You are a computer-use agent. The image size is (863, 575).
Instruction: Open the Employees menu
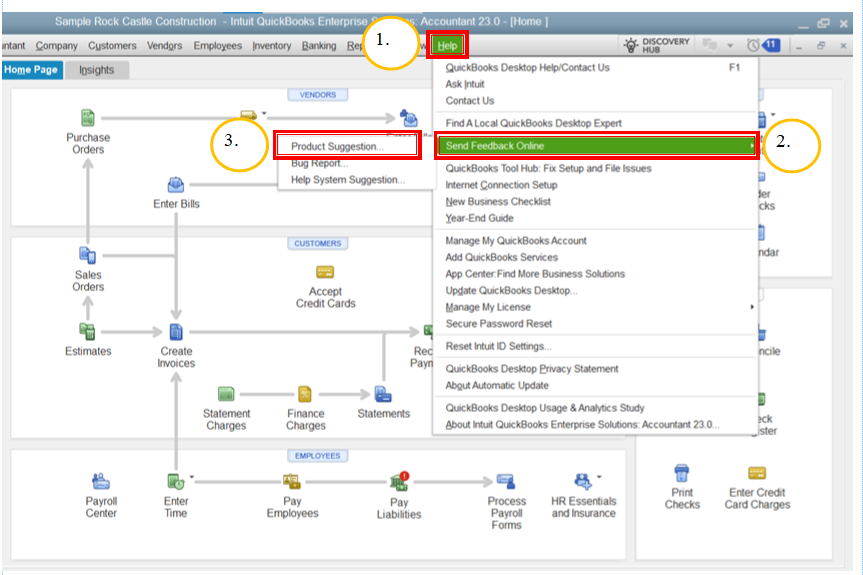[x=217, y=46]
